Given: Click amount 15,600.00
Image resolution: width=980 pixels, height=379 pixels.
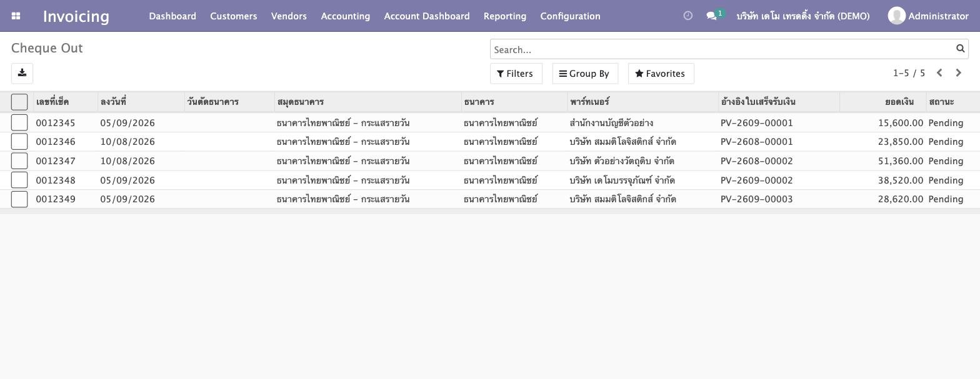Looking at the screenshot, I should 901,123.
